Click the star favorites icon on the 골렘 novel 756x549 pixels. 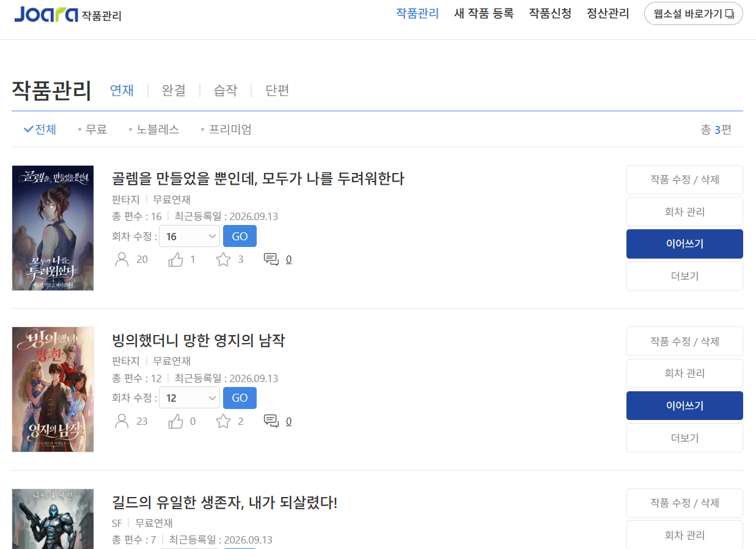click(224, 260)
